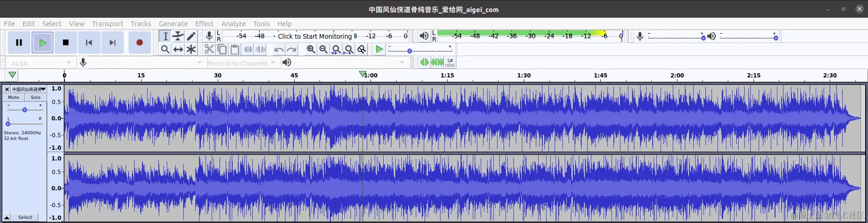Fit selection to width
Screen dimensions: 868x223
pos(336,49)
